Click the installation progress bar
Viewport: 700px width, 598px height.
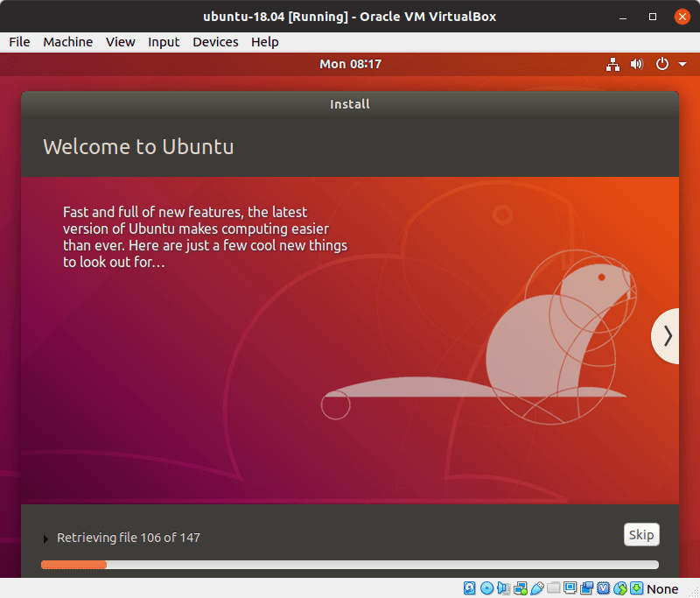(x=349, y=565)
